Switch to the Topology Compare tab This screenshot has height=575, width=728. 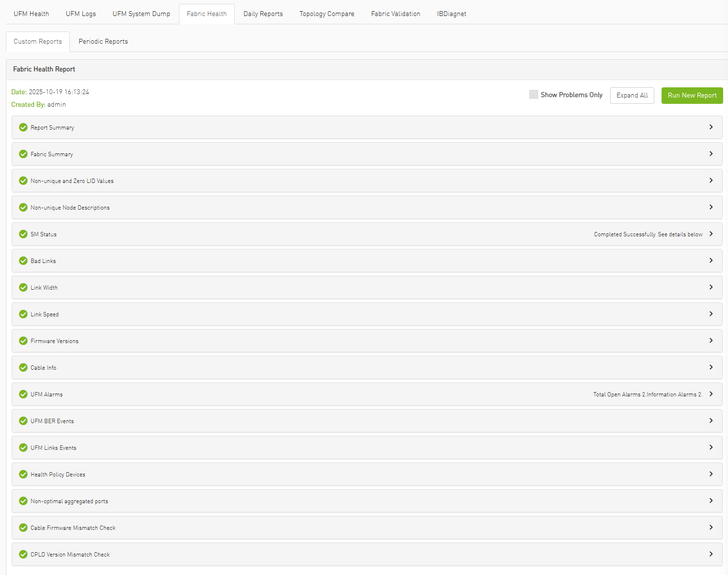(327, 14)
